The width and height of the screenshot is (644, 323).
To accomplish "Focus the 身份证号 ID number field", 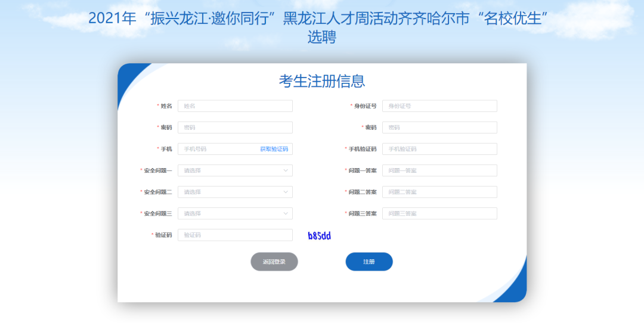I will pos(439,106).
